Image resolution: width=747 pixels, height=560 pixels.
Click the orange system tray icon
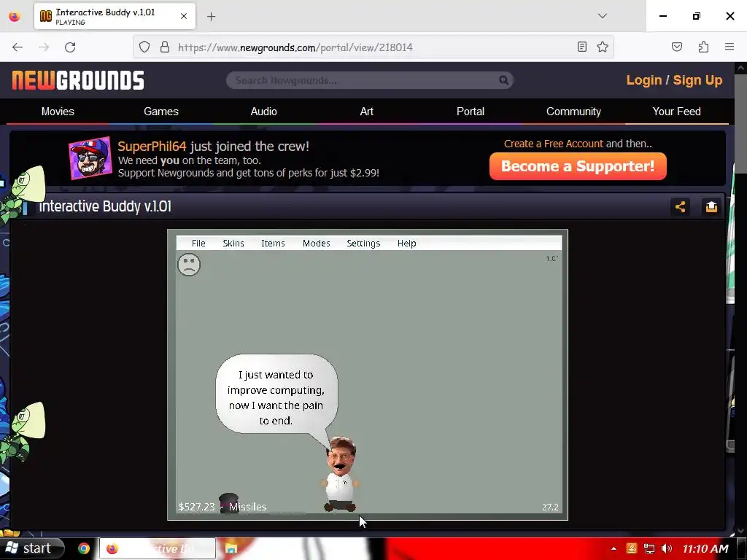(x=631, y=548)
